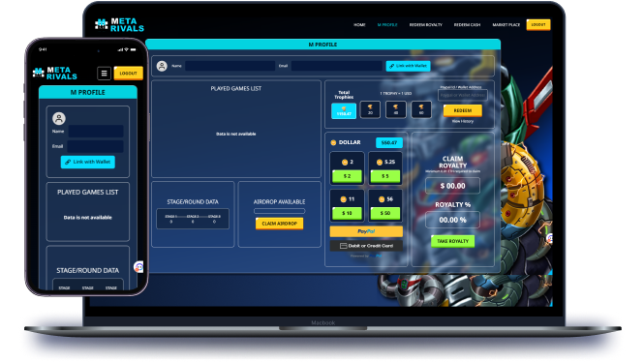This screenshot has width=644, height=362.
Task: Click the Claim Airdrop button
Action: [x=279, y=224]
